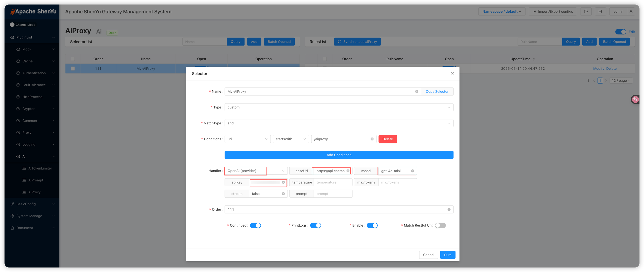Expand the Handler provider dropdown
Viewport: 644px width, 272px height.
click(x=256, y=171)
